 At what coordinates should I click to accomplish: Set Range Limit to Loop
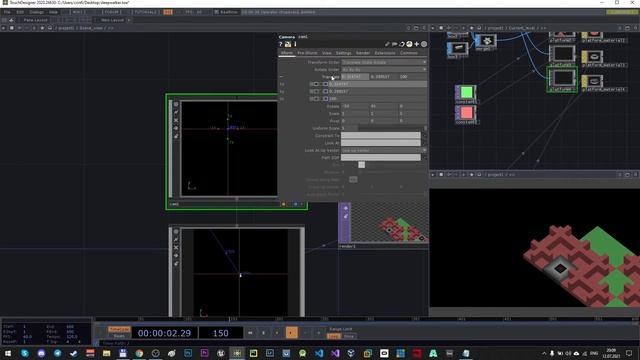click(x=333, y=336)
